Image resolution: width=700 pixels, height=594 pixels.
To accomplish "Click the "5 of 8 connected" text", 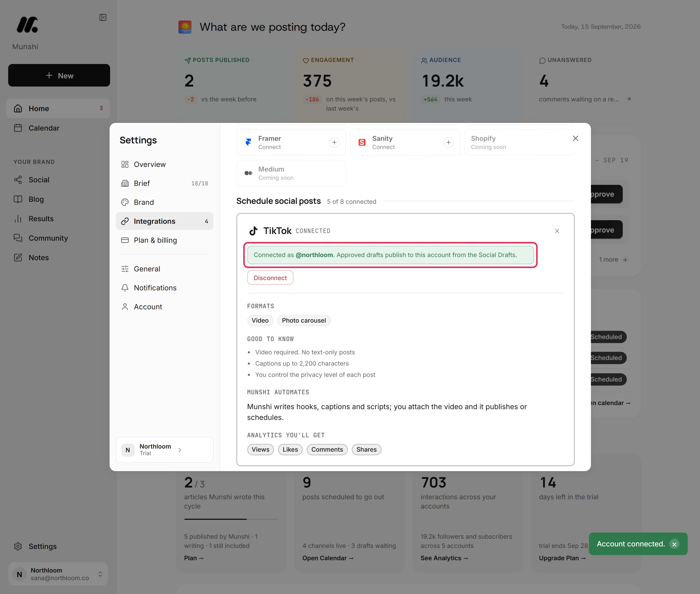I will [352, 202].
